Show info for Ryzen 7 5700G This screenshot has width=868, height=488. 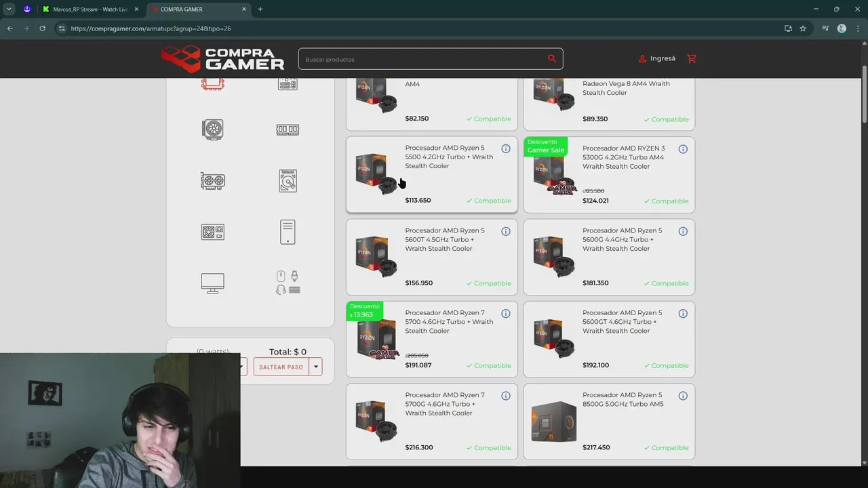[506, 396]
